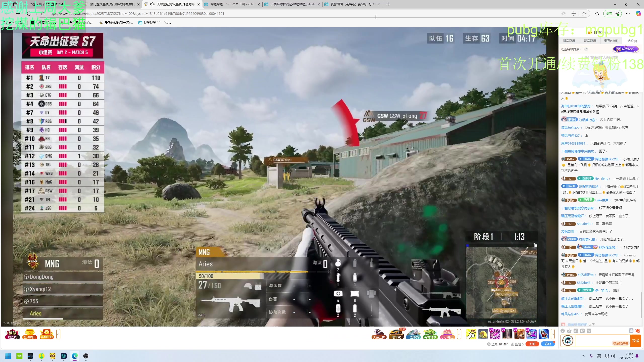Image resolution: width=644 pixels, height=362 pixels.
Task: Send the blue rocket gift
Action: (543, 334)
